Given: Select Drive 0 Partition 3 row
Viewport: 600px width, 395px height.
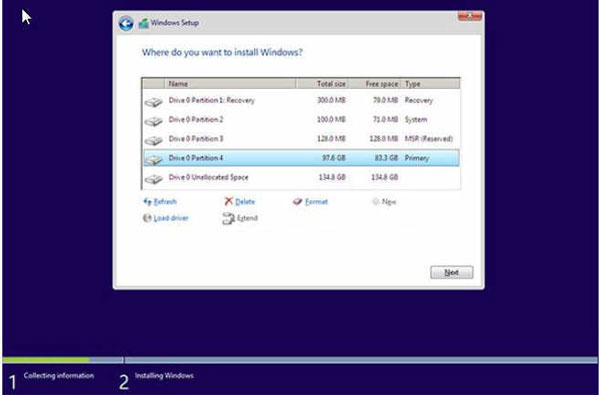Looking at the screenshot, I should click(x=301, y=139).
